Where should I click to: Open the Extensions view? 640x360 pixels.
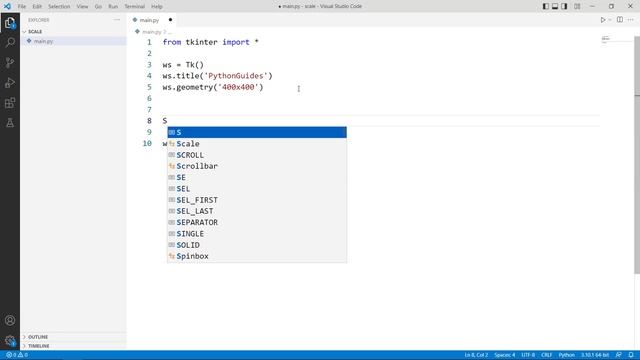[x=10, y=102]
